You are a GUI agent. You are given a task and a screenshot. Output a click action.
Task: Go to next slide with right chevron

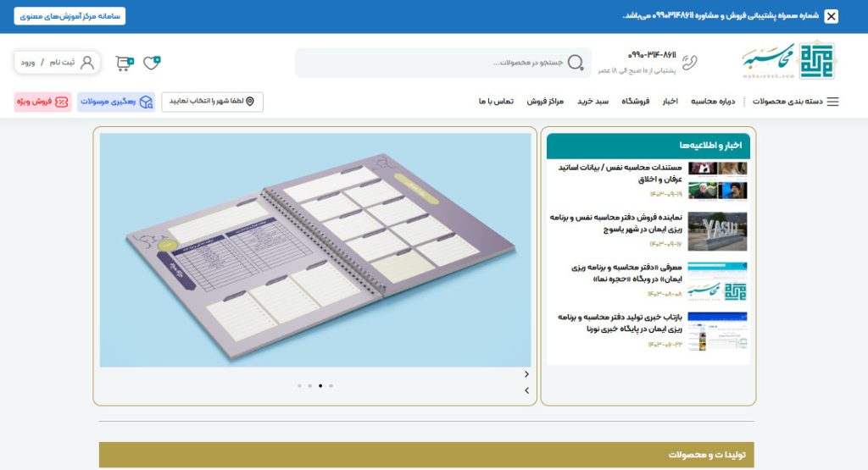526,373
